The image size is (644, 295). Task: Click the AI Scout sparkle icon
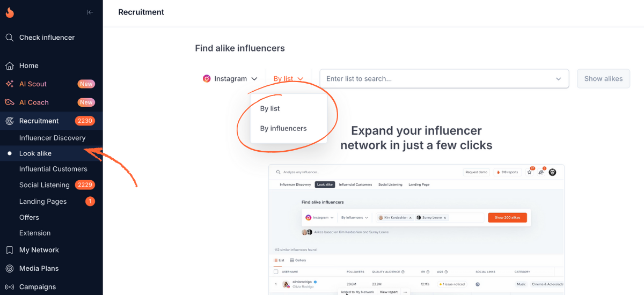[10, 84]
